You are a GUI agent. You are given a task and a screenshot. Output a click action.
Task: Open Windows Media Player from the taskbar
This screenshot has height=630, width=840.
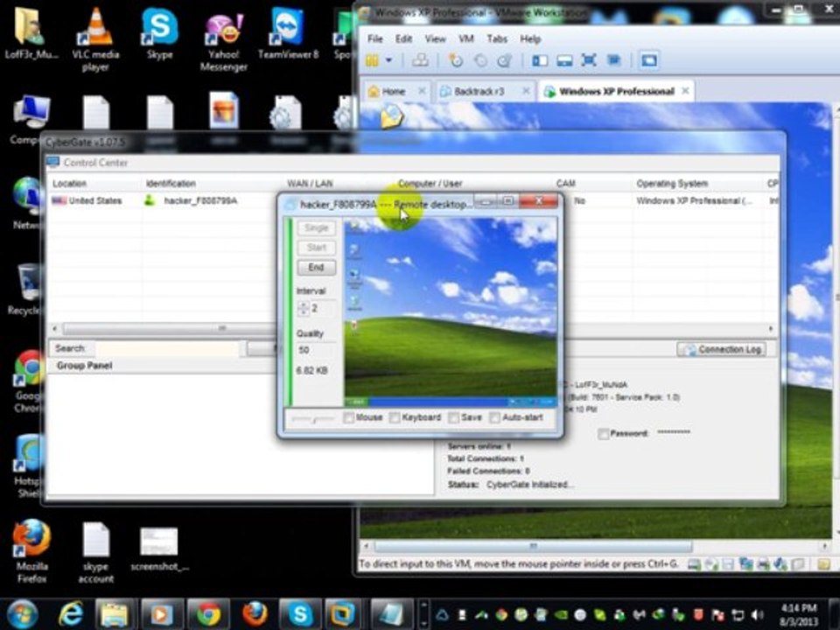click(161, 614)
